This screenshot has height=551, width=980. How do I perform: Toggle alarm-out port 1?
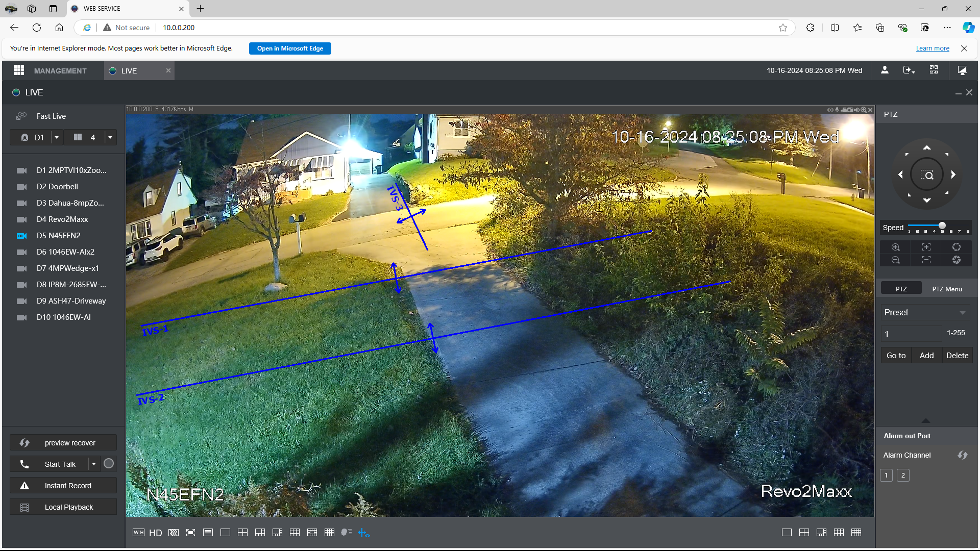(x=886, y=475)
